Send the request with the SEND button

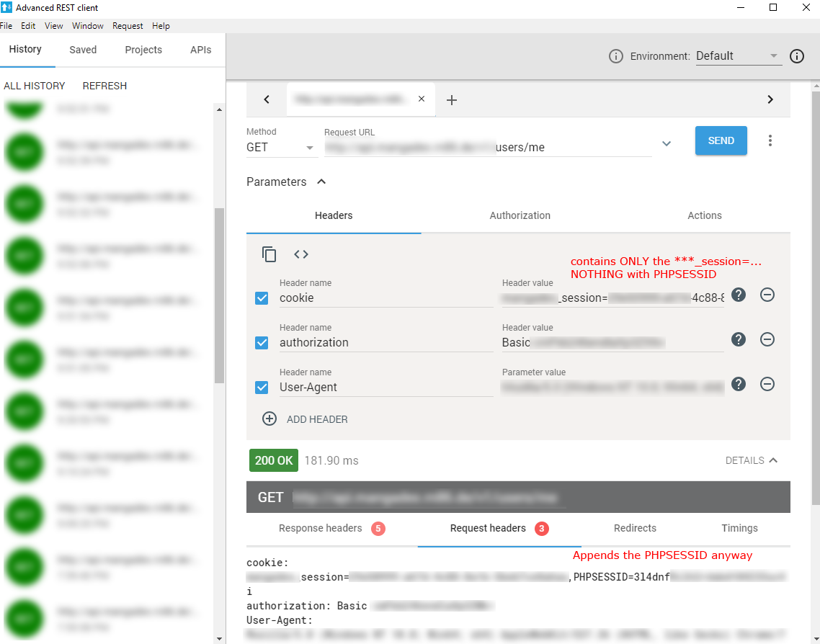tap(721, 140)
